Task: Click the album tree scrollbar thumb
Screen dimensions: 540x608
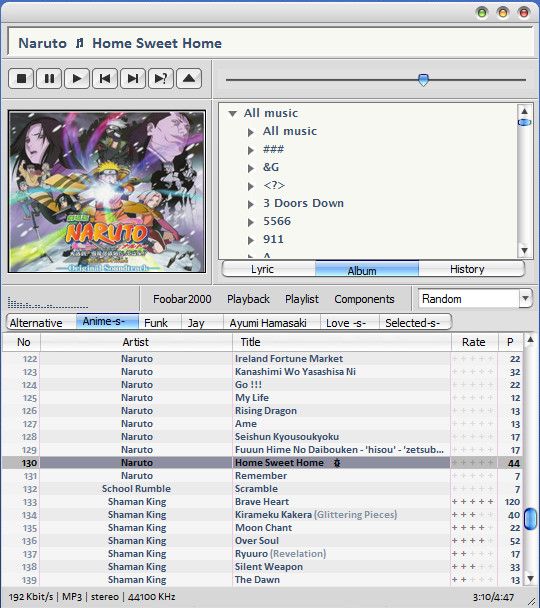Action: tap(524, 123)
